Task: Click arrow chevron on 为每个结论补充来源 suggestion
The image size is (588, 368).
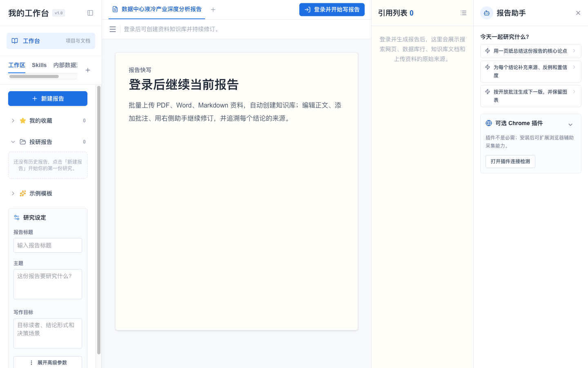Action: coord(574,67)
